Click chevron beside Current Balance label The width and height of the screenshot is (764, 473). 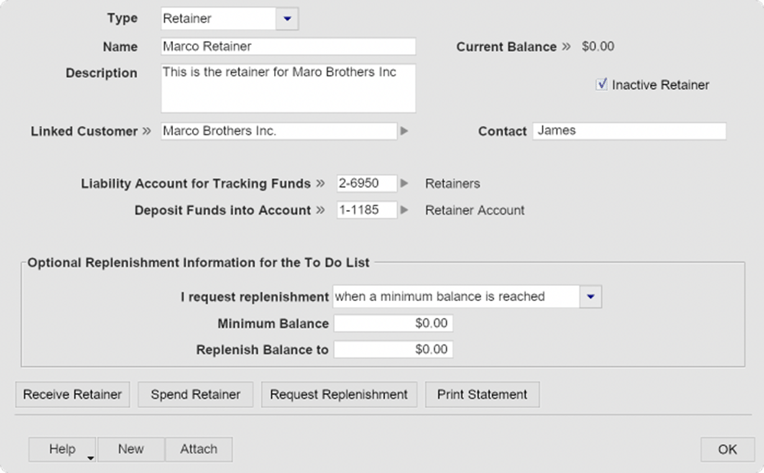click(x=566, y=46)
